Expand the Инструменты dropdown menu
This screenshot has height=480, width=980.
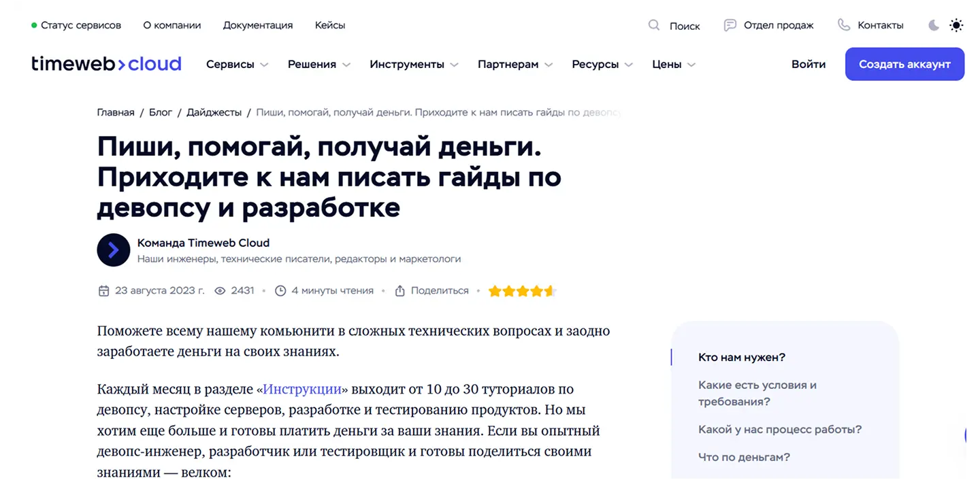click(x=414, y=65)
